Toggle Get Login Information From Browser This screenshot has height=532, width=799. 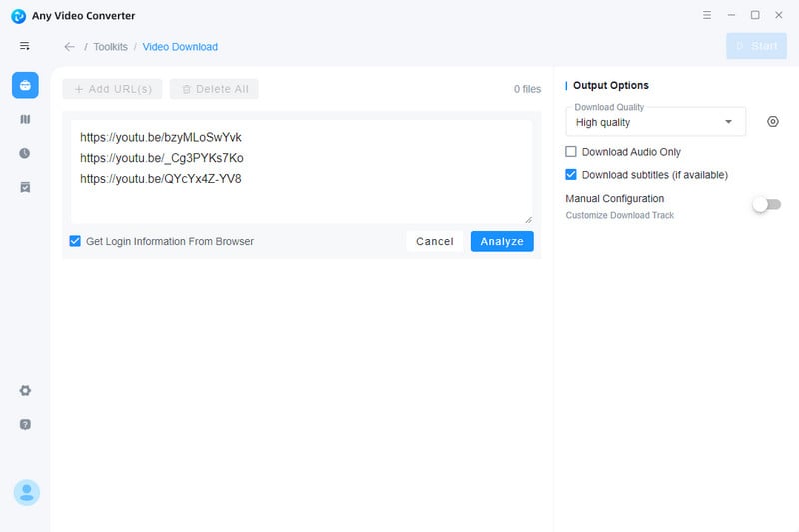(x=75, y=241)
